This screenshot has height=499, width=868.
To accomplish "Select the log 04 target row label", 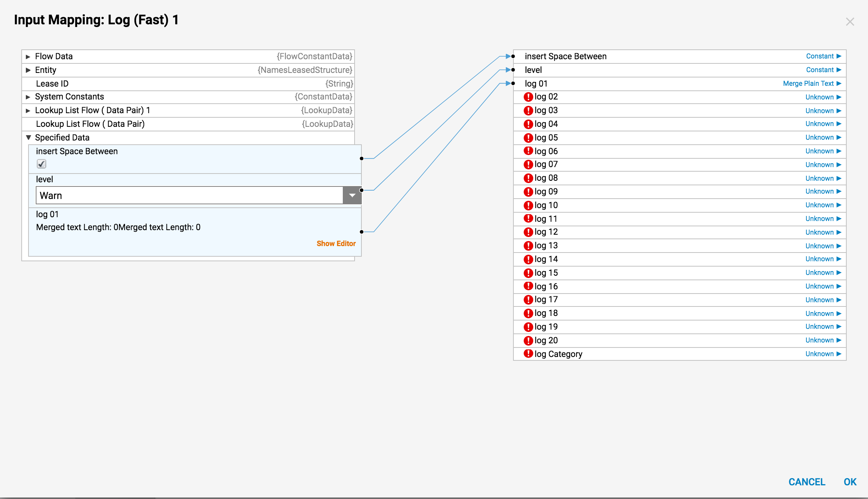I will pyautogui.click(x=546, y=124).
